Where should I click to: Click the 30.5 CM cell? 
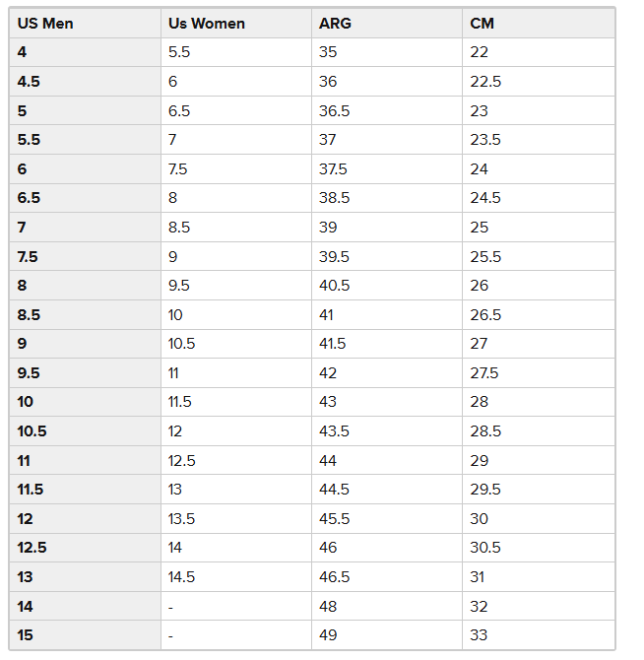(485, 549)
